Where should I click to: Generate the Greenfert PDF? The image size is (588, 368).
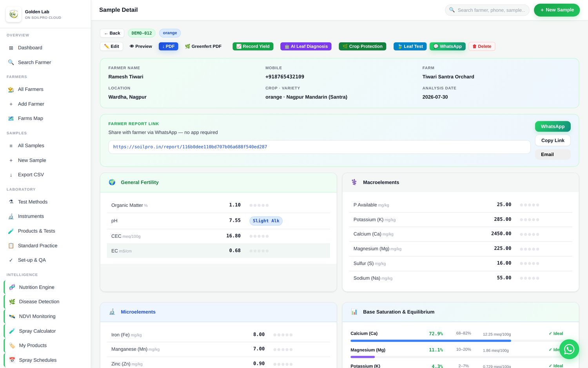203,46
